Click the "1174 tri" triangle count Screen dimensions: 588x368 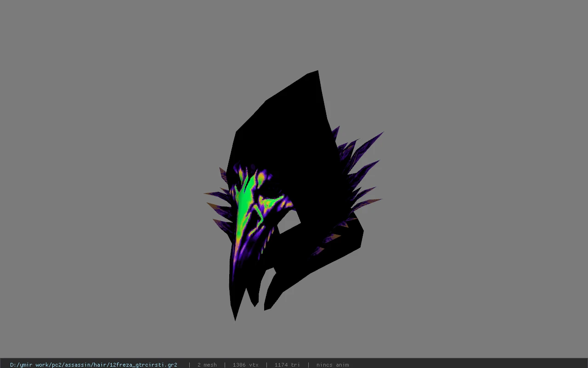point(287,365)
